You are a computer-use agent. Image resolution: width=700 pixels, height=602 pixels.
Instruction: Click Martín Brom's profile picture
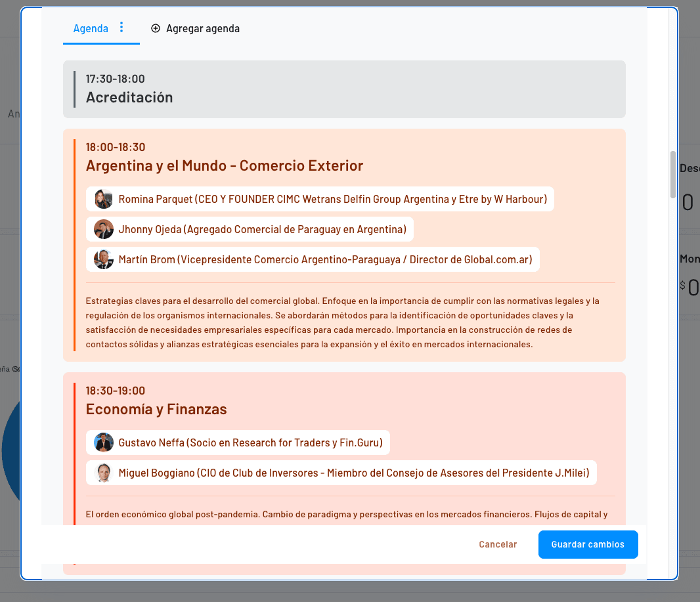(x=103, y=259)
